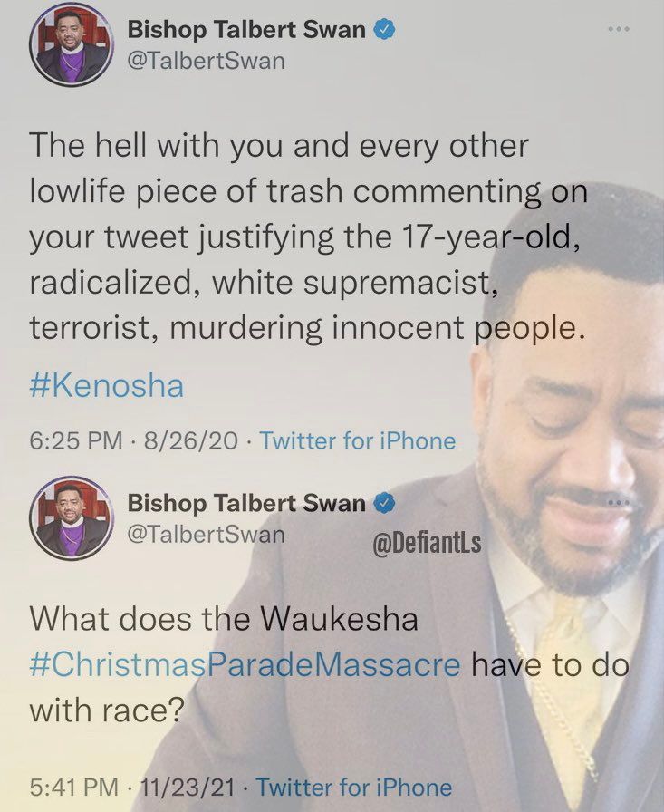
Task: Click verified badge on the 8/26/20 tweet
Action: pyautogui.click(x=384, y=30)
